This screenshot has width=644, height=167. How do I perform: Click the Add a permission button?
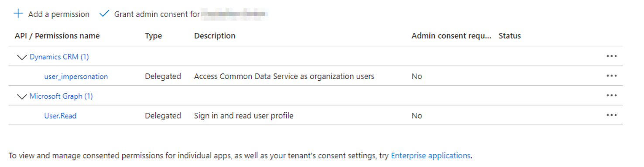tap(51, 14)
